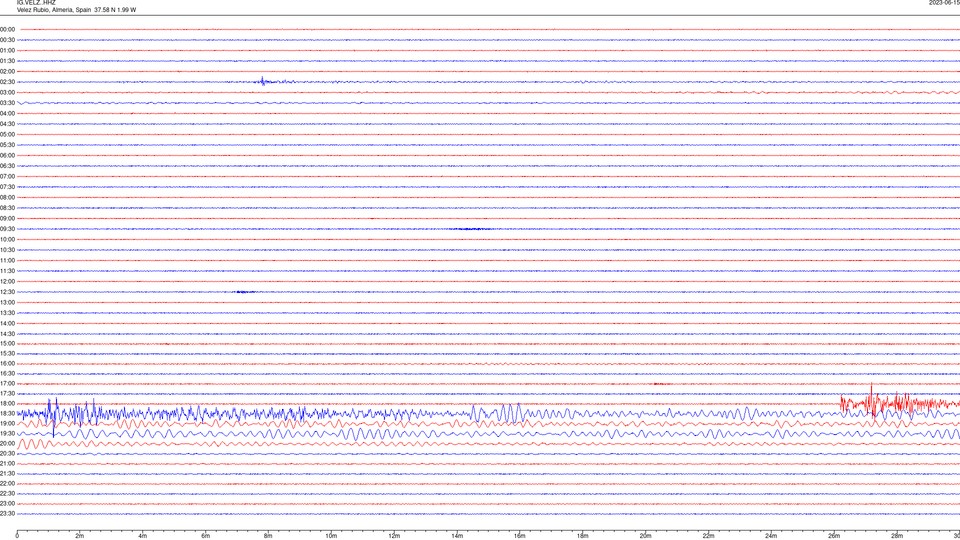
Task: Click the 14:00 time label
Action: coord(7,323)
